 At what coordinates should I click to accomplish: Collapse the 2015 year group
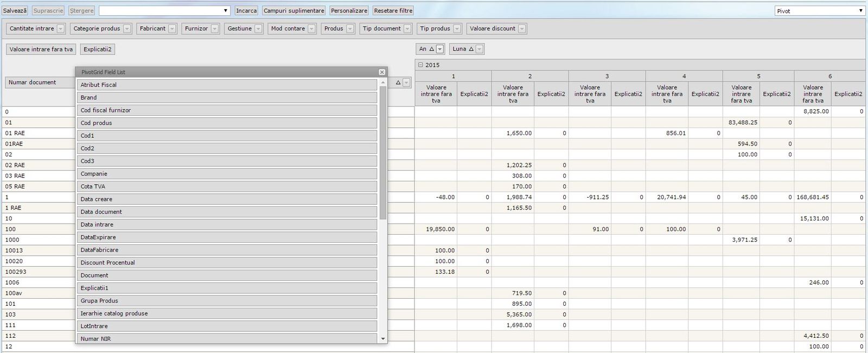coord(420,65)
